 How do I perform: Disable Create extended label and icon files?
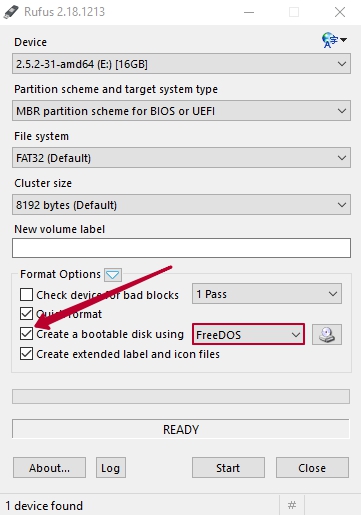tap(26, 354)
